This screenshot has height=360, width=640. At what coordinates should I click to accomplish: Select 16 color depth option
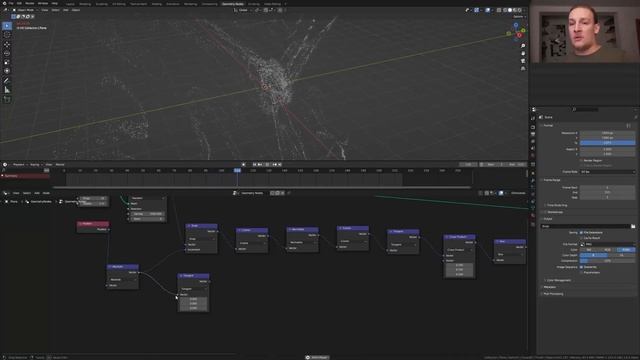coord(622,255)
